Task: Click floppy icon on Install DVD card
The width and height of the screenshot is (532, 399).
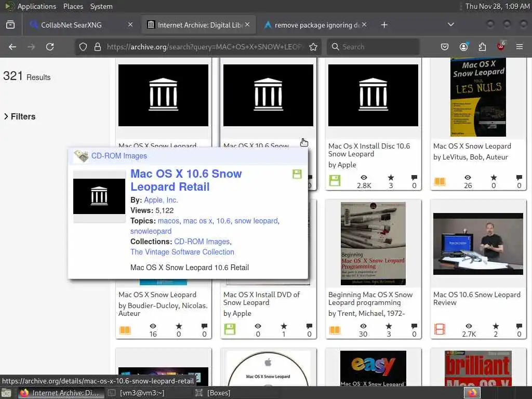Action: point(230,329)
